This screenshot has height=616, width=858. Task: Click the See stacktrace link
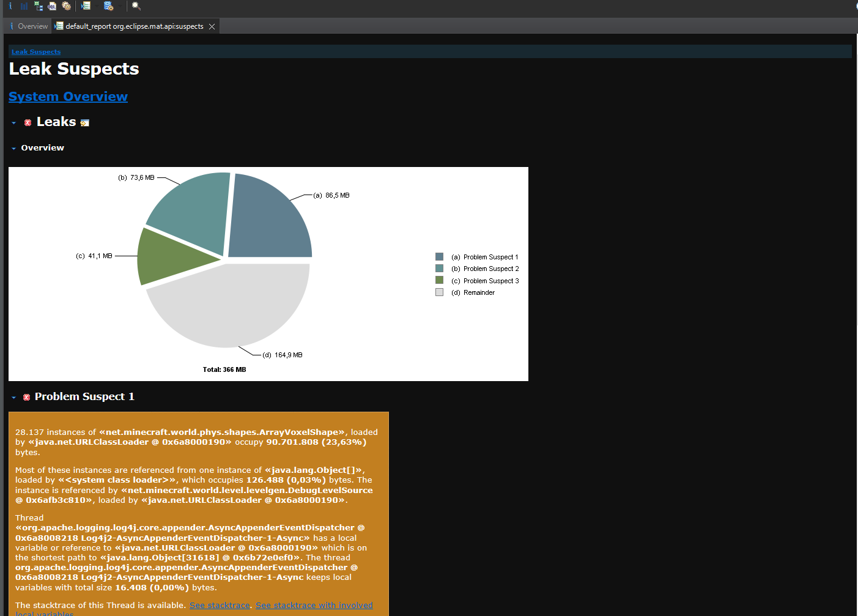coord(220,605)
